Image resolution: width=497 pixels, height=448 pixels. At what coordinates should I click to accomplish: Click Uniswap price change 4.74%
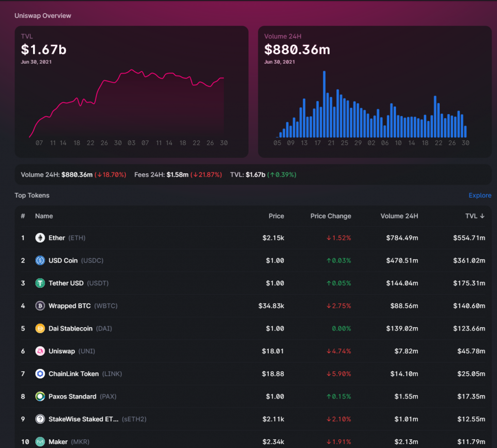[339, 351]
